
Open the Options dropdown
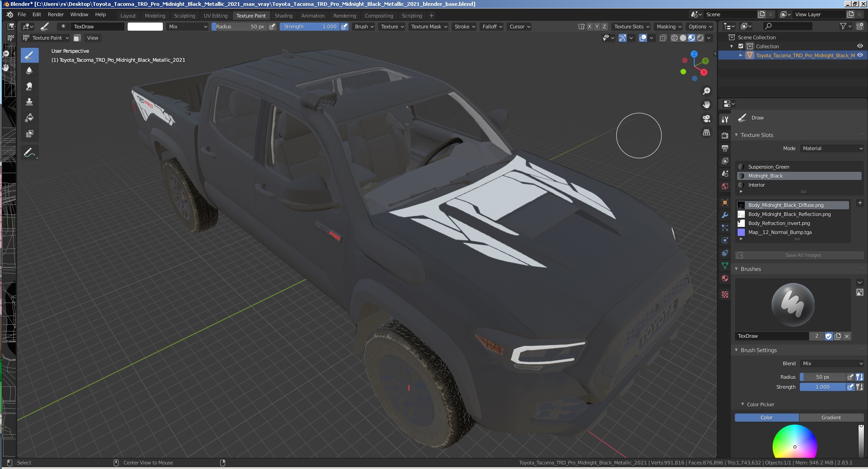point(700,27)
